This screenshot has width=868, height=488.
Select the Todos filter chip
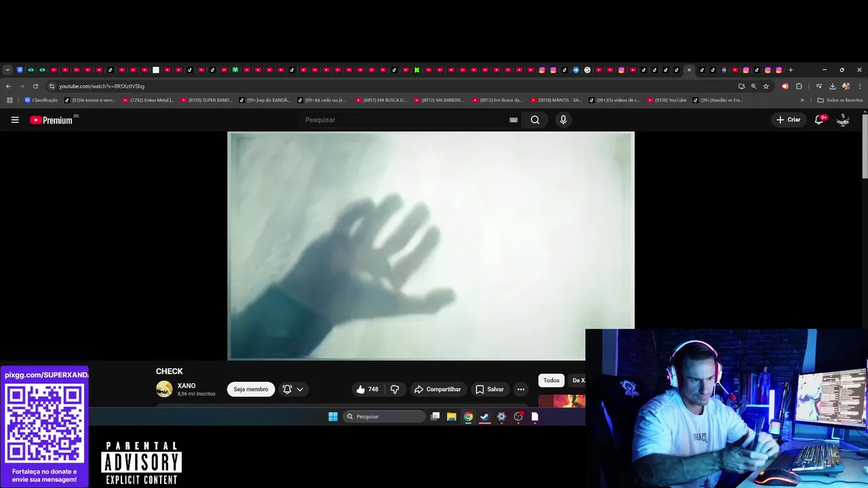pos(551,380)
